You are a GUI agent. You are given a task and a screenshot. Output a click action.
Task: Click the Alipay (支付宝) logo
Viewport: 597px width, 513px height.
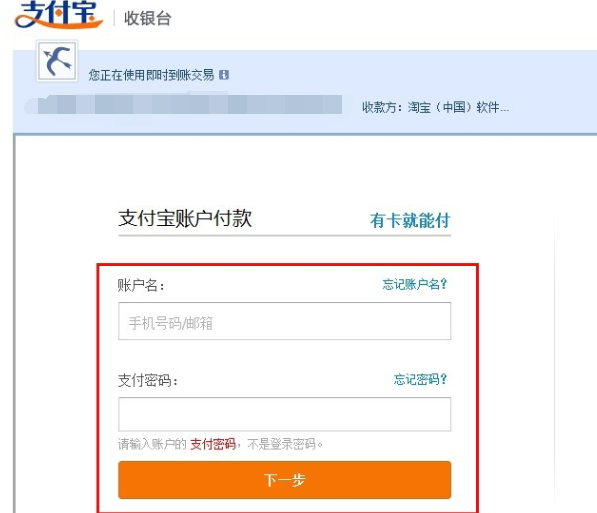(59, 14)
